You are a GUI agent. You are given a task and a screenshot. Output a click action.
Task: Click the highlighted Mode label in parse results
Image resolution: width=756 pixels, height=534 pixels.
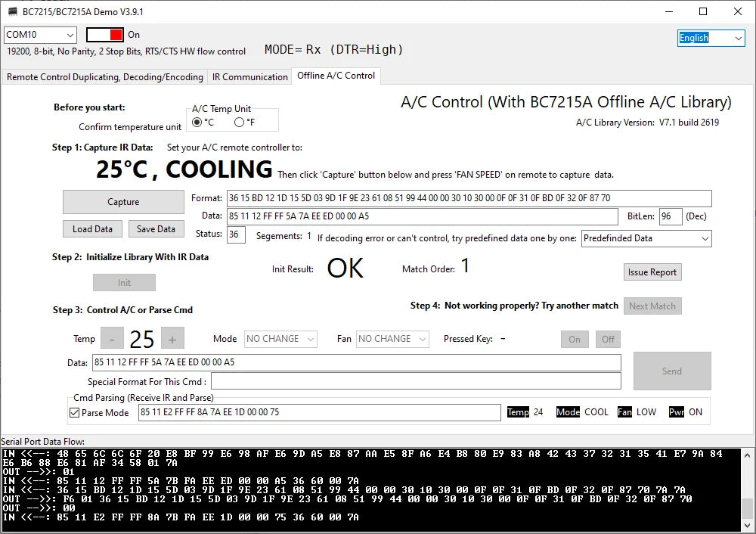[x=568, y=412]
